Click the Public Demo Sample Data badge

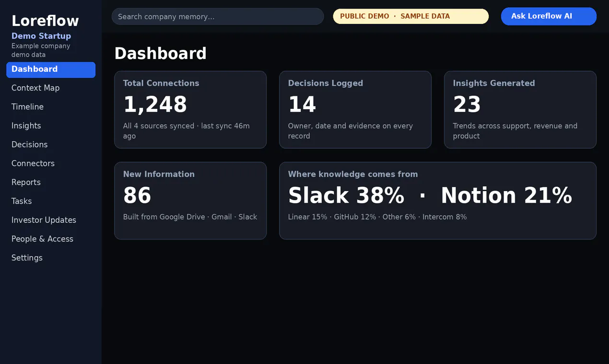tap(411, 16)
